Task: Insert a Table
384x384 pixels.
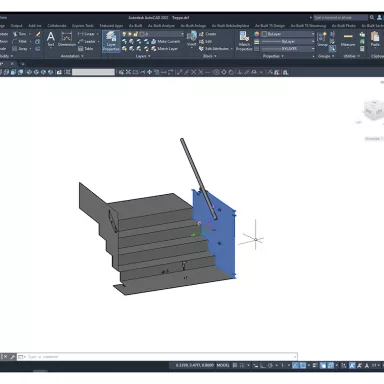Action: point(86,49)
